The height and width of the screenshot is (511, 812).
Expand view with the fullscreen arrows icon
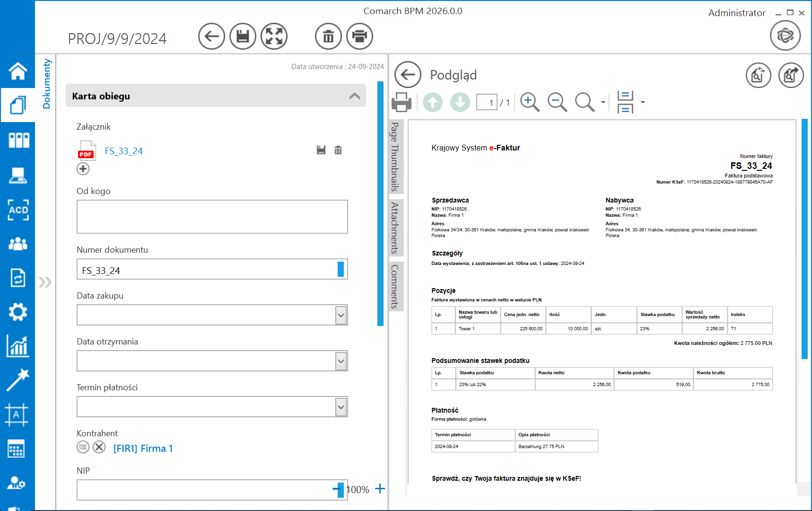click(x=274, y=36)
